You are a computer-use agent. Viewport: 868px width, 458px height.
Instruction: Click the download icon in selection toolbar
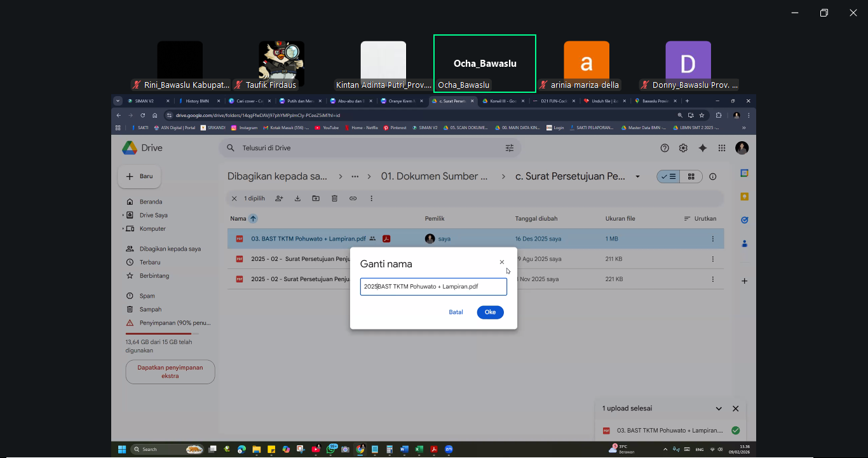tap(297, 198)
